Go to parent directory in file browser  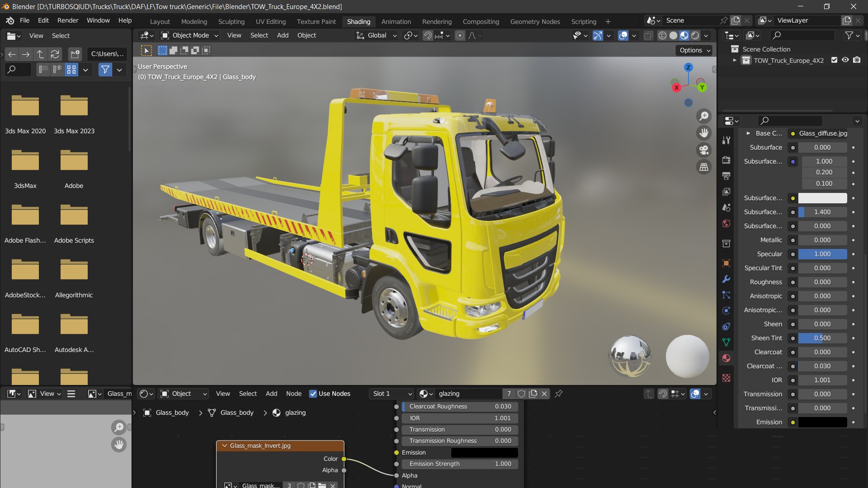(40, 54)
